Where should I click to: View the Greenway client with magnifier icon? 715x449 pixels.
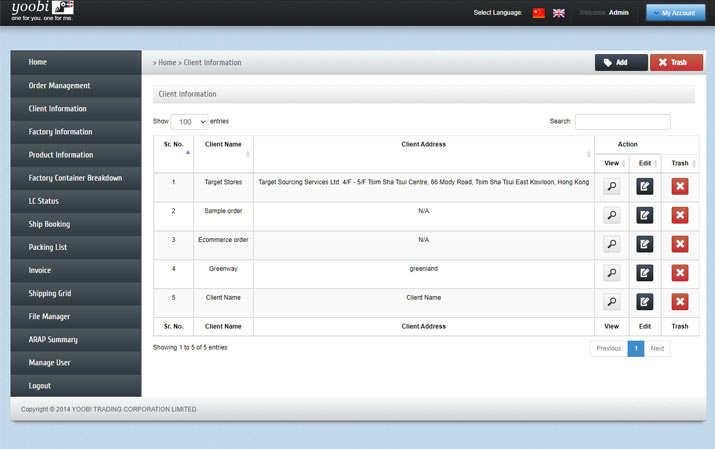point(612,273)
